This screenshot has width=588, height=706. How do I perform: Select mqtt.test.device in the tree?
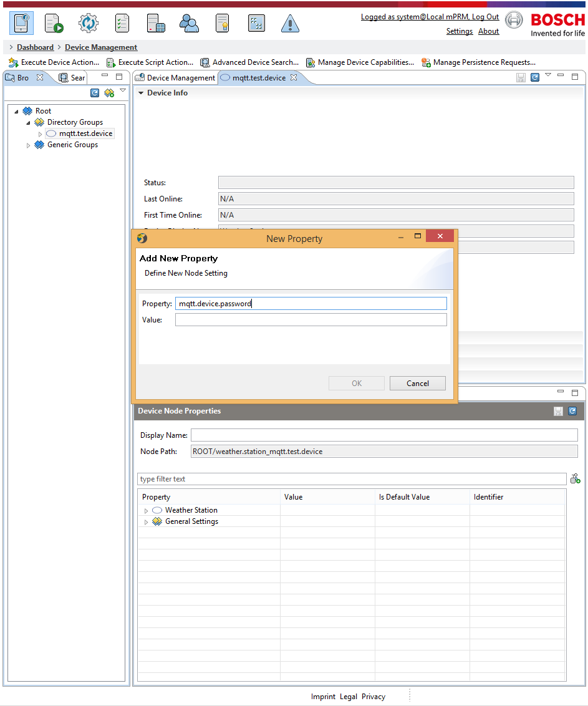85,133
